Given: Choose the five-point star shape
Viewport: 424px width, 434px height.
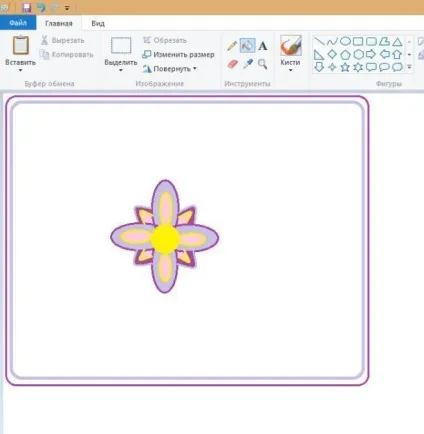Looking at the screenshot, I should click(x=345, y=67).
